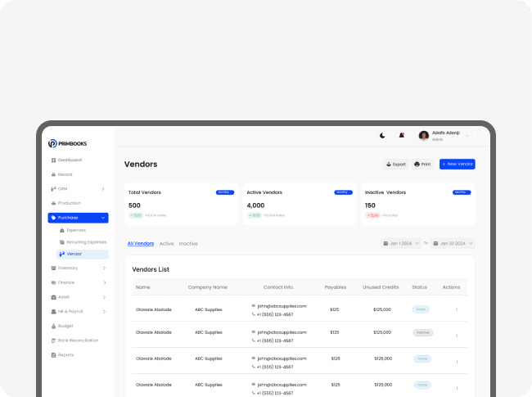Click the Print button
The width and height of the screenshot is (532, 397).
coord(422,165)
